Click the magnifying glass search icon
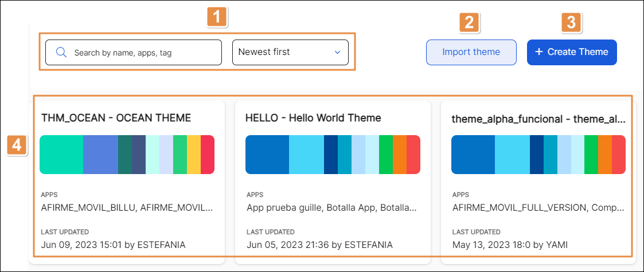The width and height of the screenshot is (644, 272). (62, 52)
